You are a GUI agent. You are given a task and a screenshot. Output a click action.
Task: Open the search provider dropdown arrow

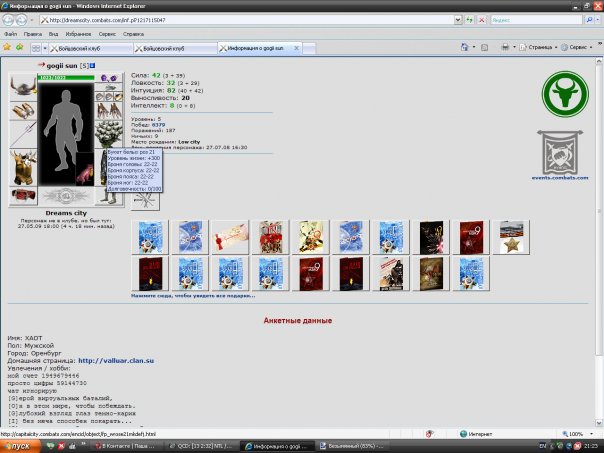(x=597, y=20)
